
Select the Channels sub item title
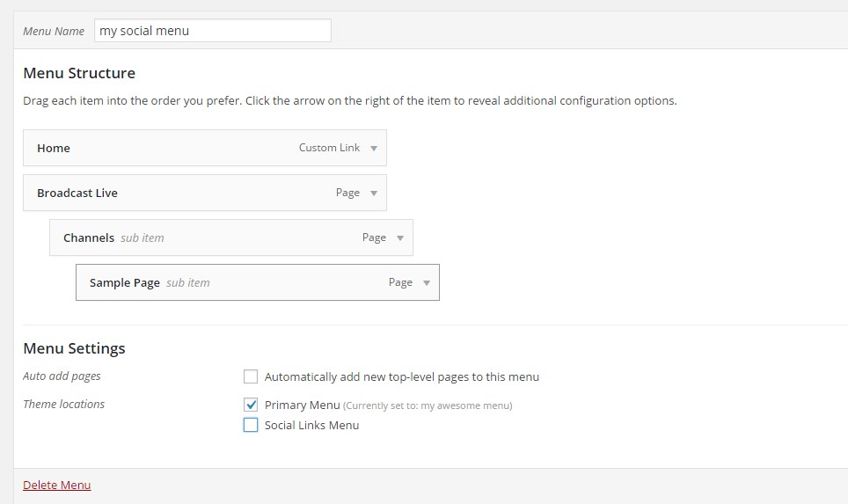tap(89, 238)
